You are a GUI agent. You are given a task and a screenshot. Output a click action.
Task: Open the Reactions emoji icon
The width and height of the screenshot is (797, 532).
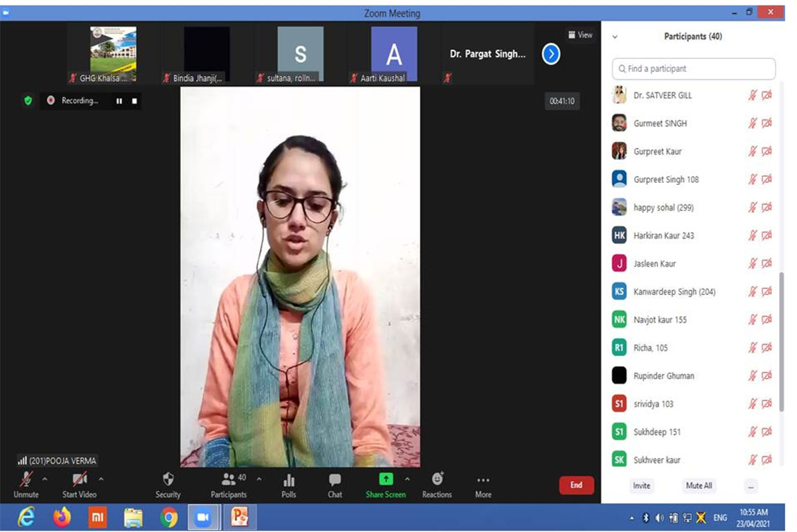437,479
